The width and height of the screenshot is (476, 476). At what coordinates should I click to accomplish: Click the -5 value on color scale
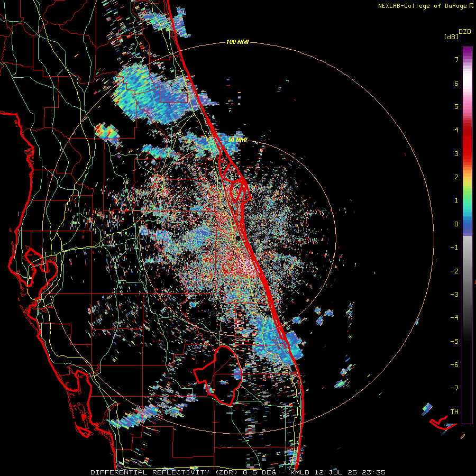[x=454, y=341]
